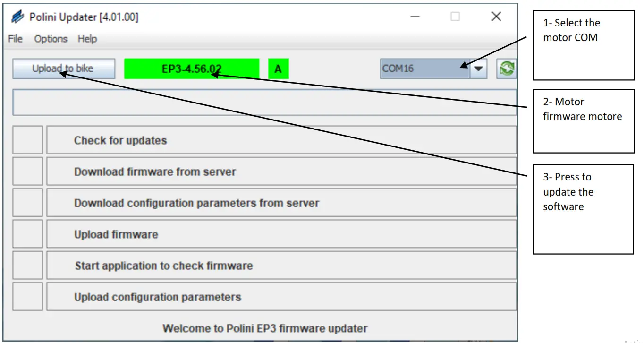Click the status box beside 'Download configuration parameters from server'

tap(27, 202)
